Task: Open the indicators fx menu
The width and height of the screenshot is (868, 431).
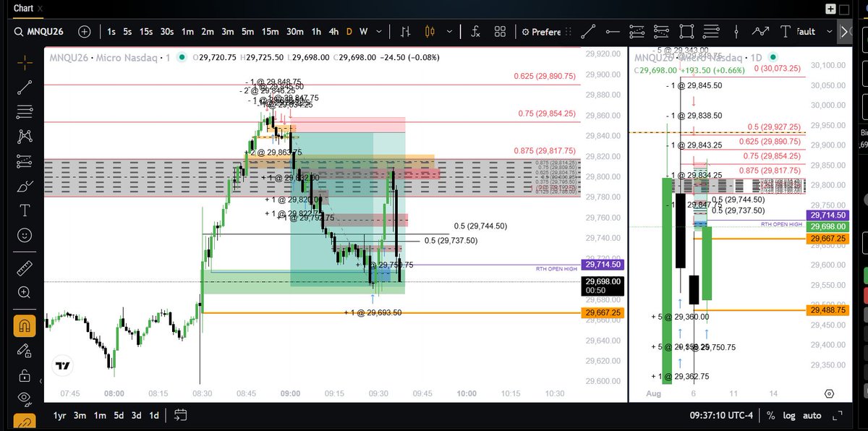Action: 475,32
